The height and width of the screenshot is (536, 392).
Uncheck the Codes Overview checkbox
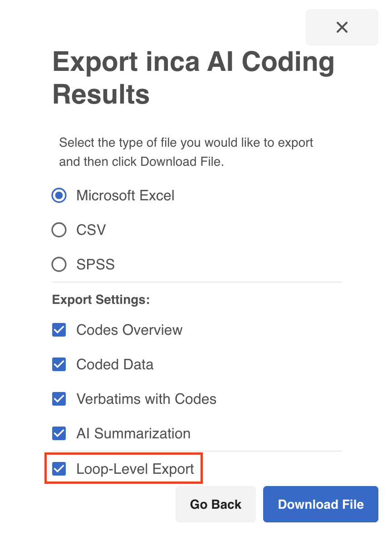pos(59,330)
